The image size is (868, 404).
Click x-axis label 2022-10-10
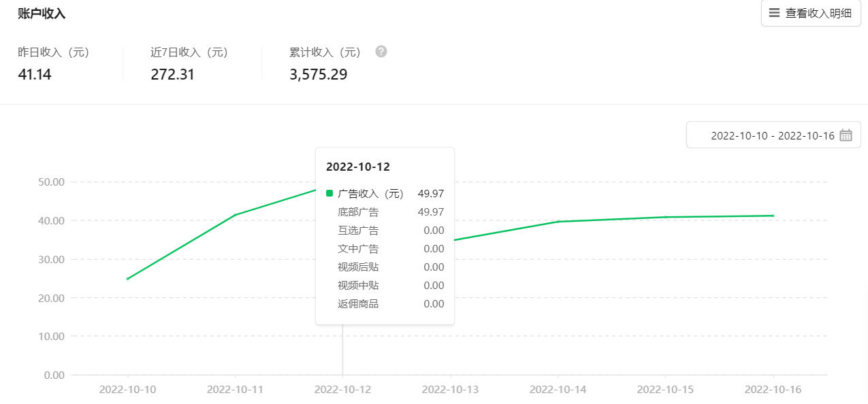tap(127, 390)
